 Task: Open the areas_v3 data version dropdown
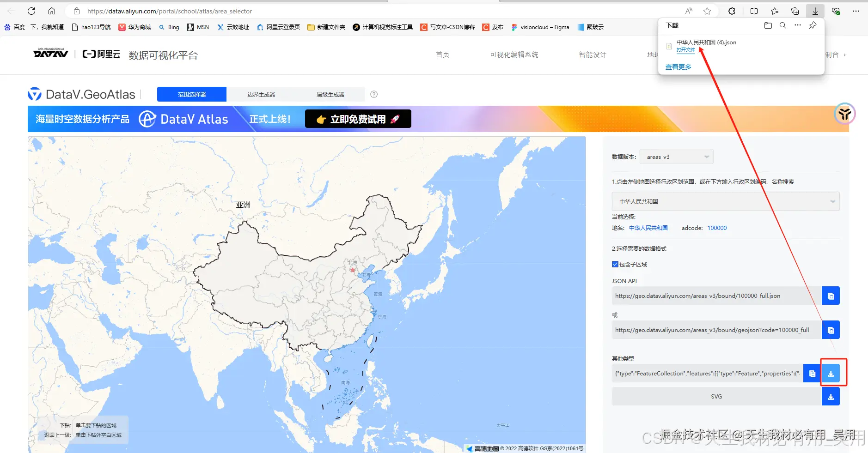[x=676, y=156]
